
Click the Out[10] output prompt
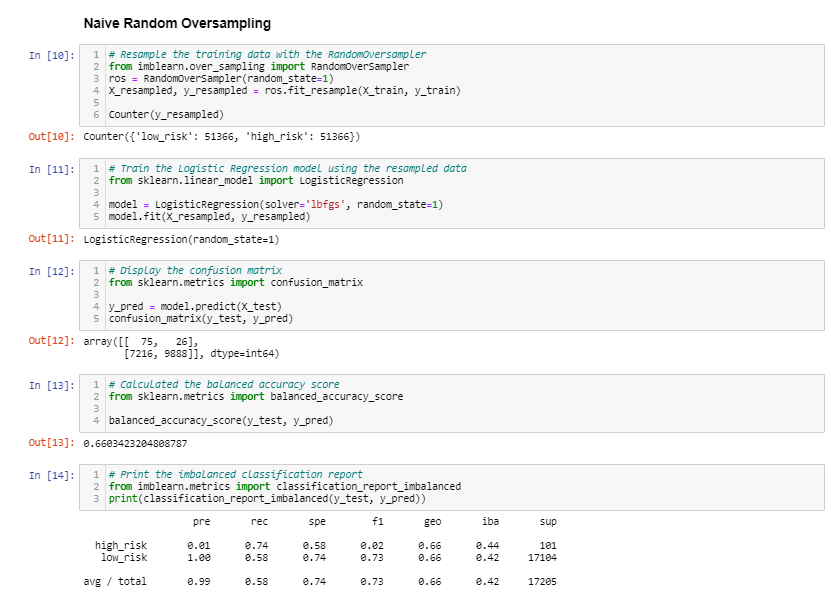(x=52, y=137)
